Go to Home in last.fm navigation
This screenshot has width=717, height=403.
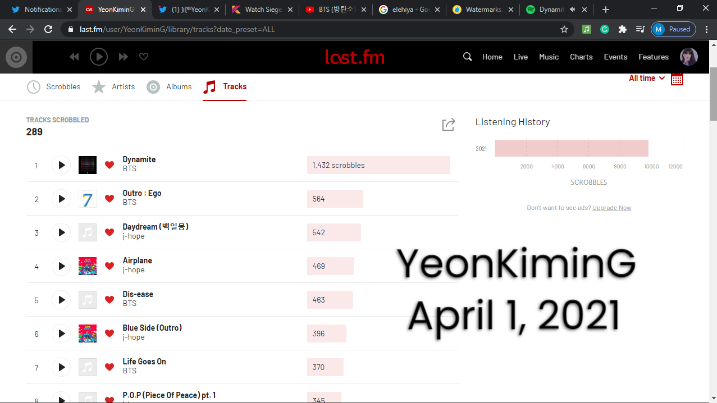click(x=492, y=57)
